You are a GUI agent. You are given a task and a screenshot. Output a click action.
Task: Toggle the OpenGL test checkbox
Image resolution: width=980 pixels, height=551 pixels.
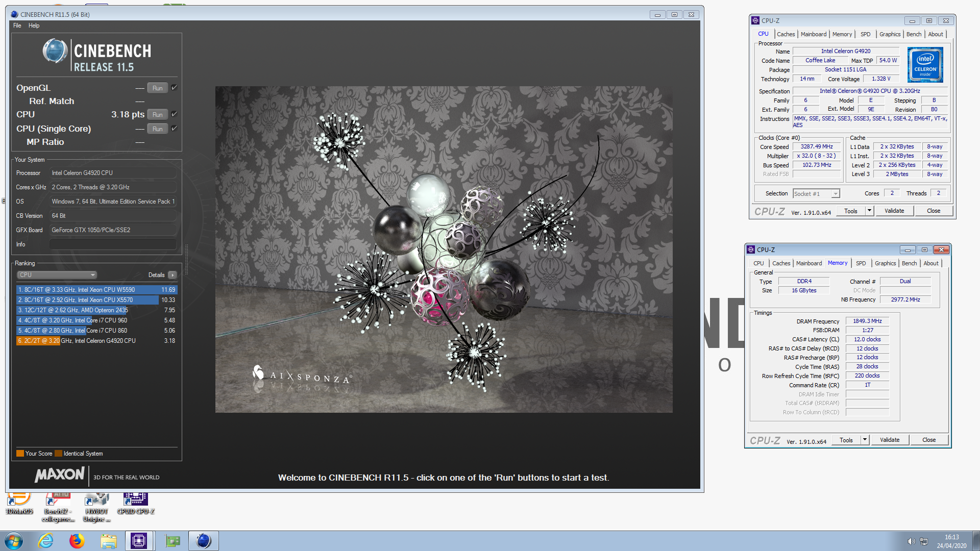[174, 88]
